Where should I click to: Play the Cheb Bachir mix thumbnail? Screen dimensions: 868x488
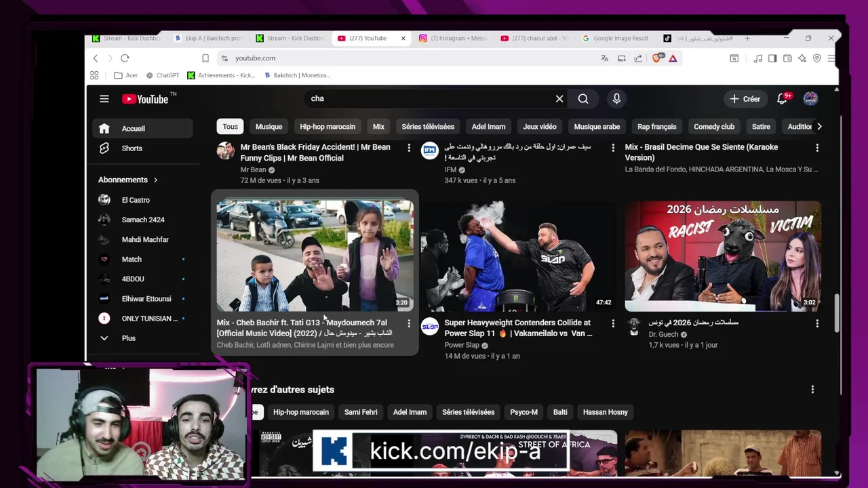click(x=315, y=256)
